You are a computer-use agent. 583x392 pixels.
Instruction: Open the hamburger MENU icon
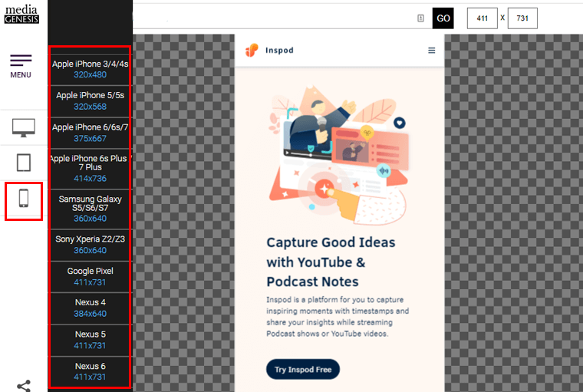pos(21,65)
